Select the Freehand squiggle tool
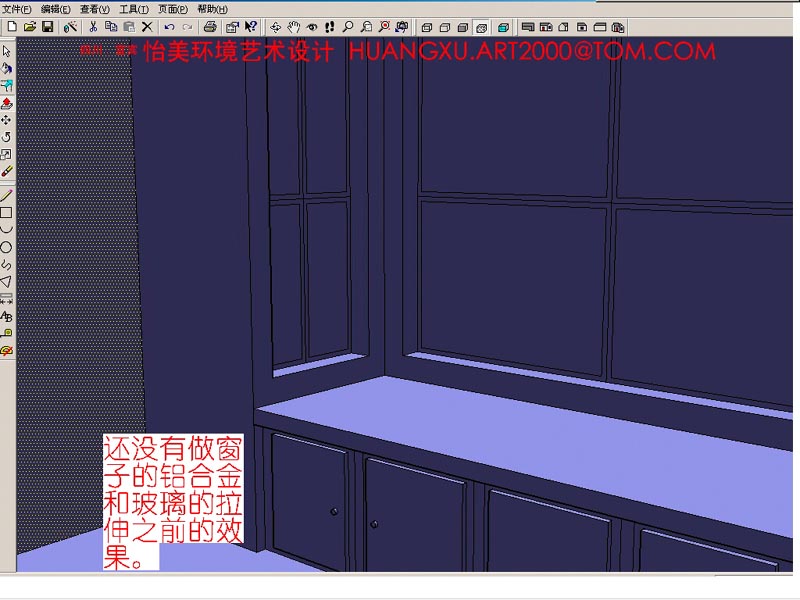 [x=7, y=264]
